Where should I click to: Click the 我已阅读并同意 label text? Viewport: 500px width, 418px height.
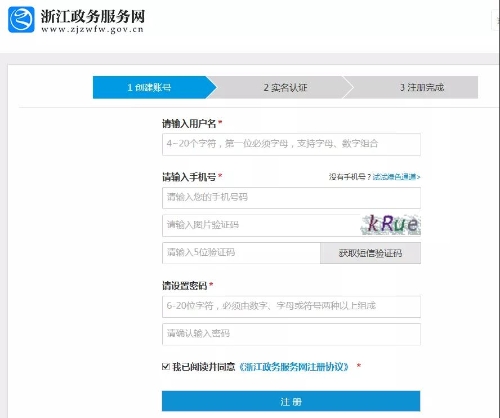204,367
